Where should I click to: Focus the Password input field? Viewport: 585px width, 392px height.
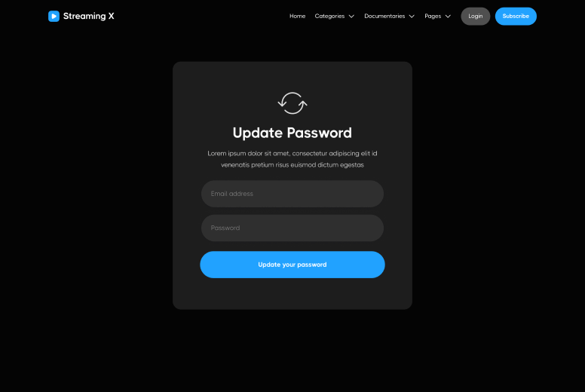click(292, 228)
